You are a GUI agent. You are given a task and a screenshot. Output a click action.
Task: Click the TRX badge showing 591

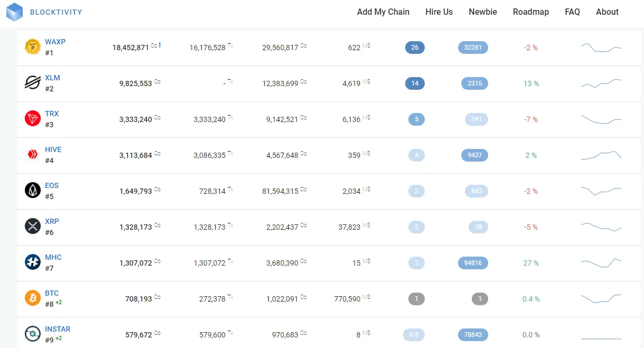tap(477, 119)
